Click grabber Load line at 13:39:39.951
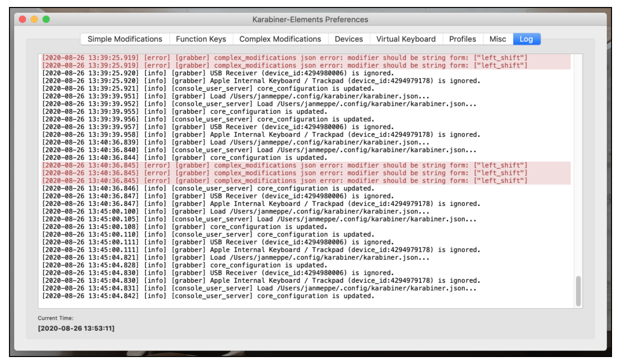The width and height of the screenshot is (626, 364). [x=236, y=96]
